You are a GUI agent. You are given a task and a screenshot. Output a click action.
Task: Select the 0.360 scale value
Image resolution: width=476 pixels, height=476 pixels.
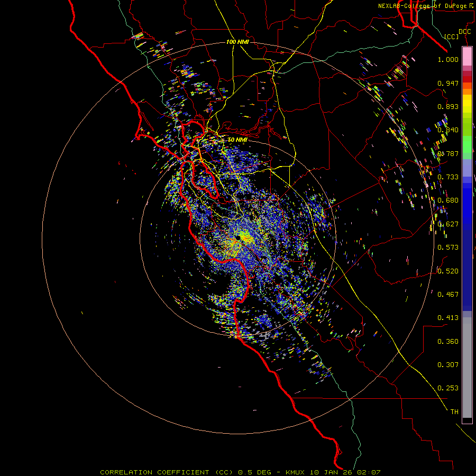pyautogui.click(x=448, y=342)
